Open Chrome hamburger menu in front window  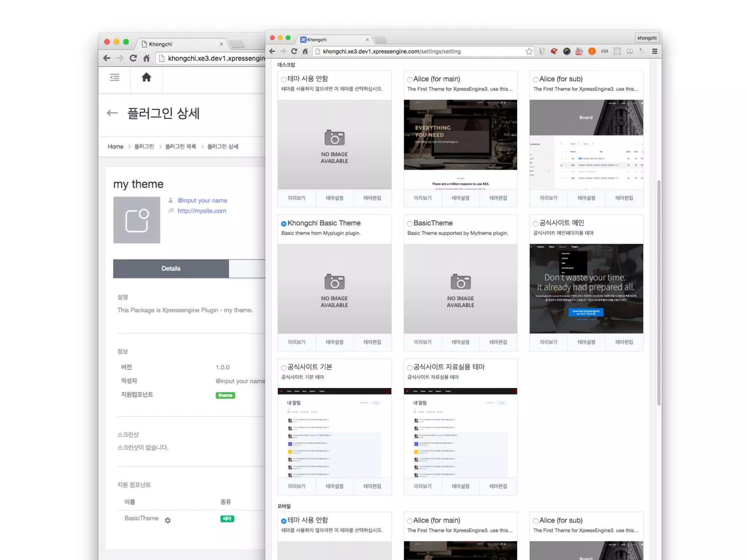(655, 51)
